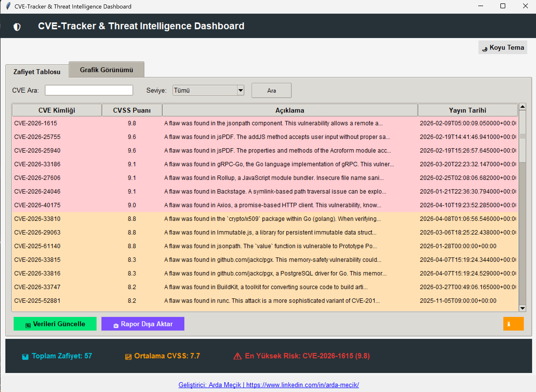The image size is (536, 392).
Task: Open the Seviye dropdown arrow
Action: tap(241, 90)
